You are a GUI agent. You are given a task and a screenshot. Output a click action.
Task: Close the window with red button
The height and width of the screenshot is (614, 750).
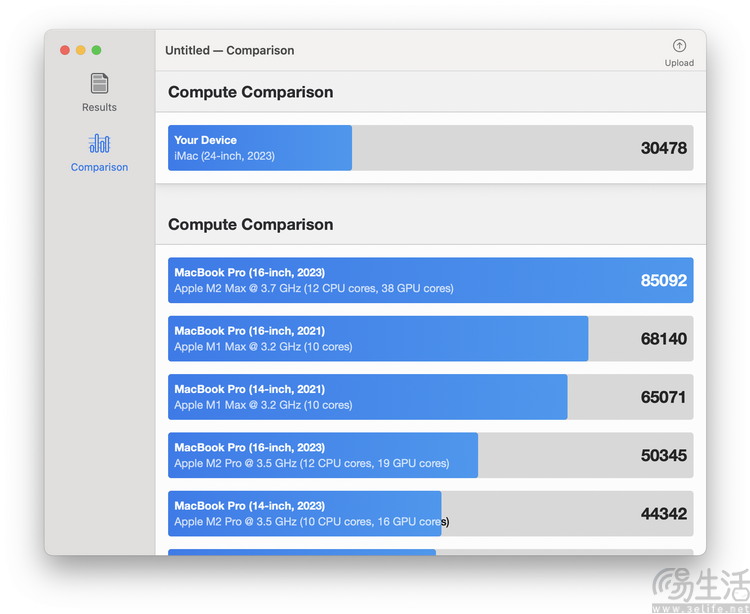(x=65, y=50)
